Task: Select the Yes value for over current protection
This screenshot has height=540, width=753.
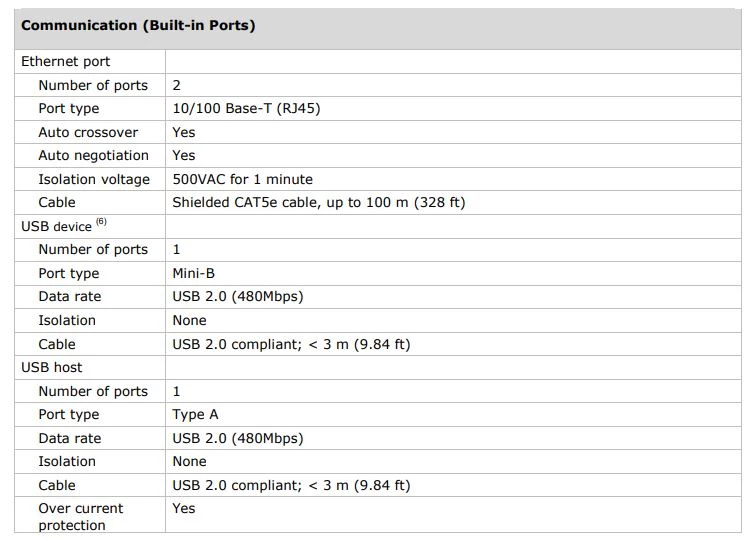Action: point(184,508)
